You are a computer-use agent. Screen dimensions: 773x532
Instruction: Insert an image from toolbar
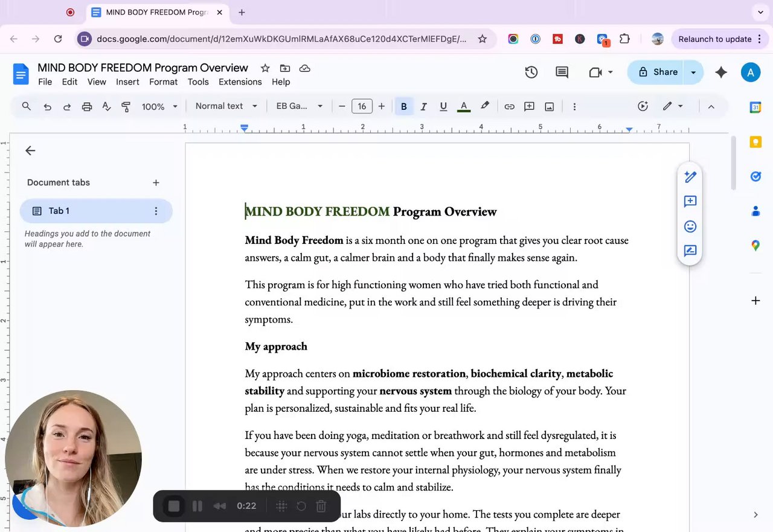coord(550,107)
